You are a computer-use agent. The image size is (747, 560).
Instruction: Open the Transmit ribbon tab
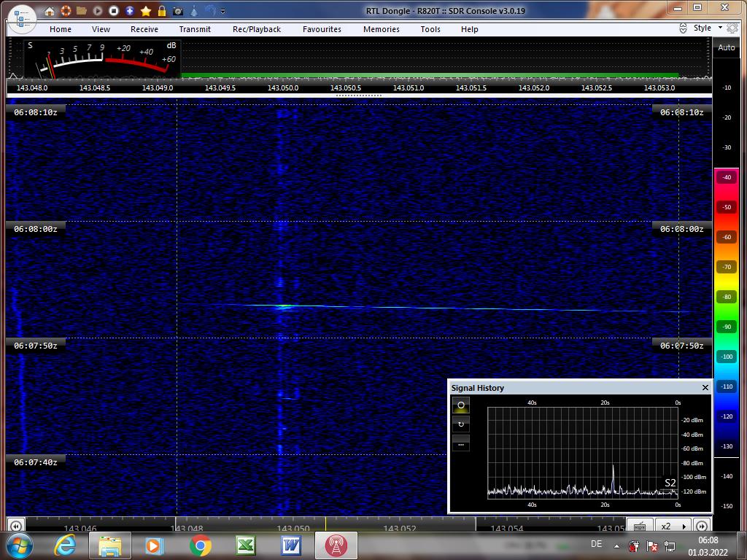pos(195,29)
